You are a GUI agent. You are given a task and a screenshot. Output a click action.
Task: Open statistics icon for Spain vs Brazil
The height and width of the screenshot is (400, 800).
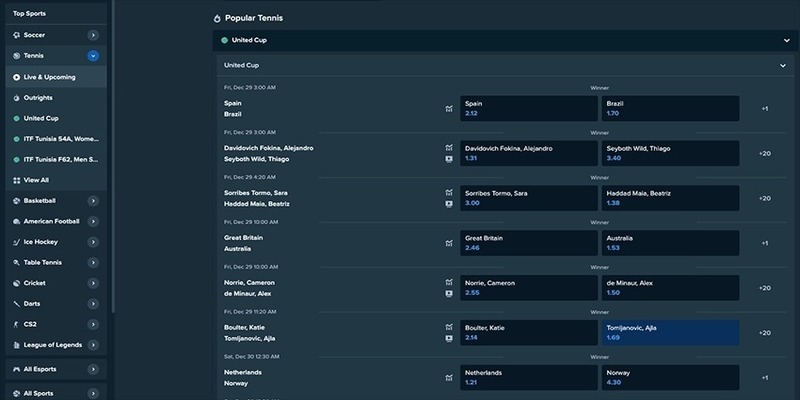pyautogui.click(x=449, y=109)
